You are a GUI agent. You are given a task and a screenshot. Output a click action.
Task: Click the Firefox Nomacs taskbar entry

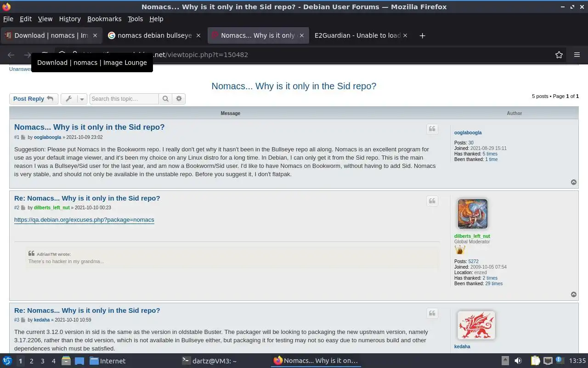pyautogui.click(x=316, y=361)
